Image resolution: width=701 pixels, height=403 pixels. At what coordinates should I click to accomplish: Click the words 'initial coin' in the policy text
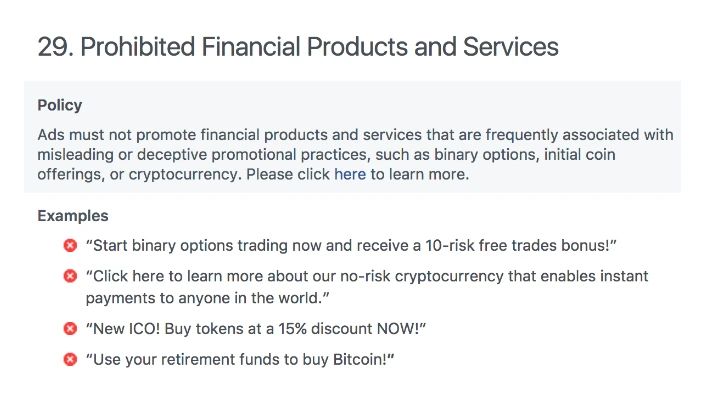(630, 155)
